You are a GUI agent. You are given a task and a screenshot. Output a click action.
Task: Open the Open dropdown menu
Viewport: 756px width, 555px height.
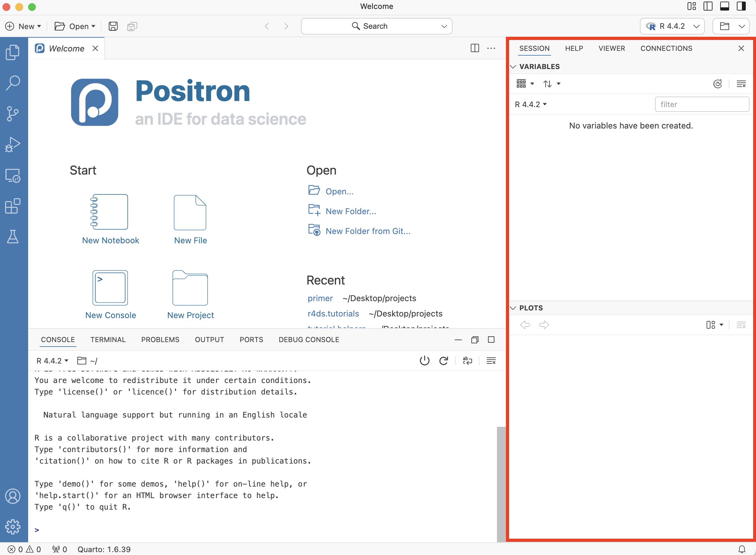[x=75, y=26]
